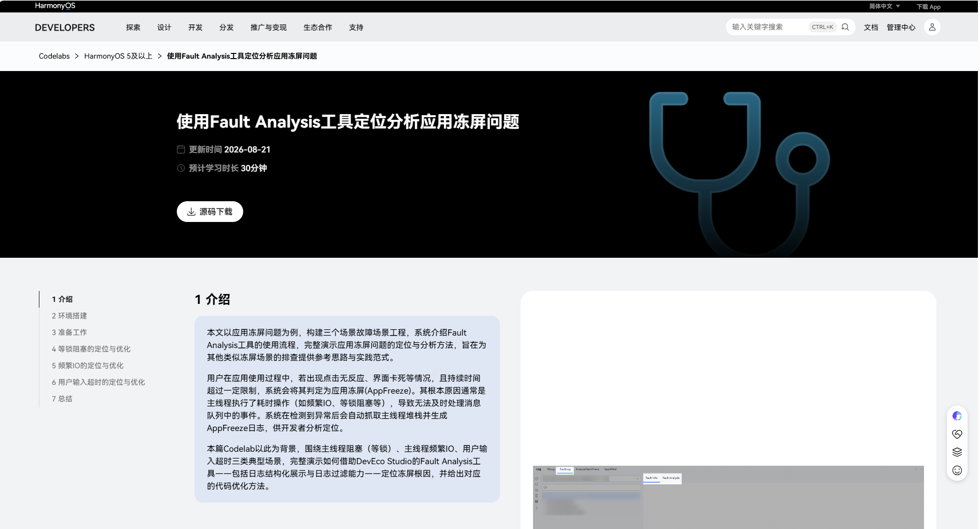Click the download arrow icon in 源码下载
Image resolution: width=980 pixels, height=529 pixels.
pyautogui.click(x=191, y=212)
